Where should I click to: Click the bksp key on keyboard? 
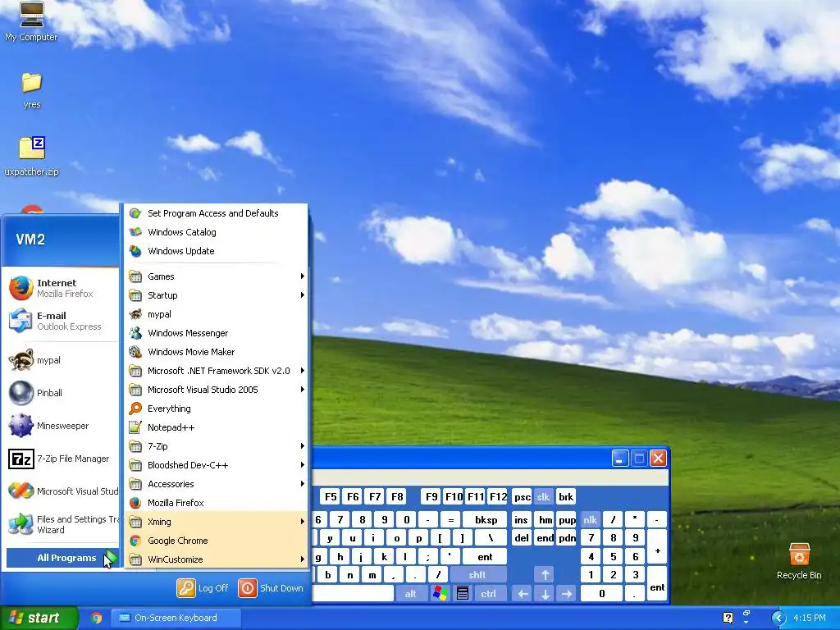coord(486,519)
